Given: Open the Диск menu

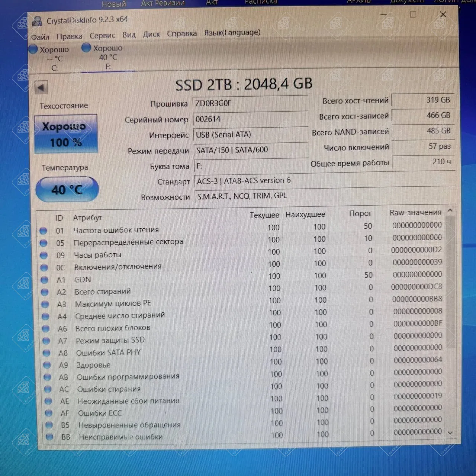Looking at the screenshot, I should (151, 34).
